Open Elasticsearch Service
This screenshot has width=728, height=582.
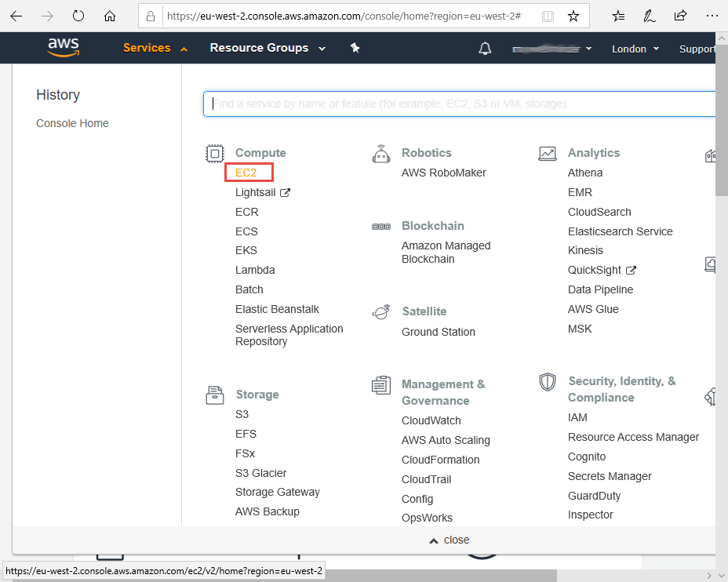click(621, 231)
